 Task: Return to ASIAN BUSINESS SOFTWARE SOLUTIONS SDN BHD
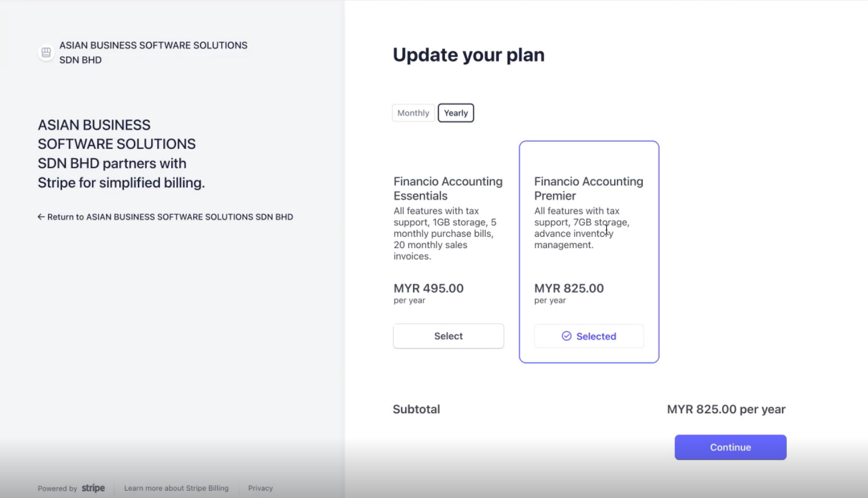(x=166, y=217)
